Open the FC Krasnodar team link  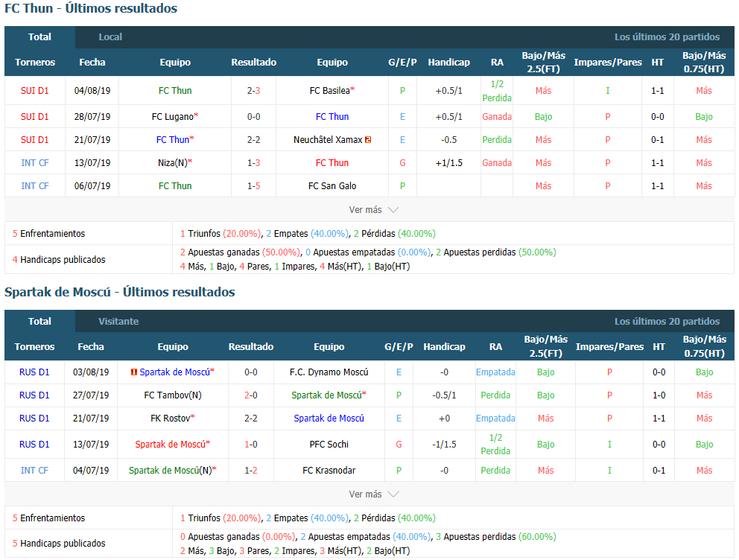pyautogui.click(x=329, y=470)
